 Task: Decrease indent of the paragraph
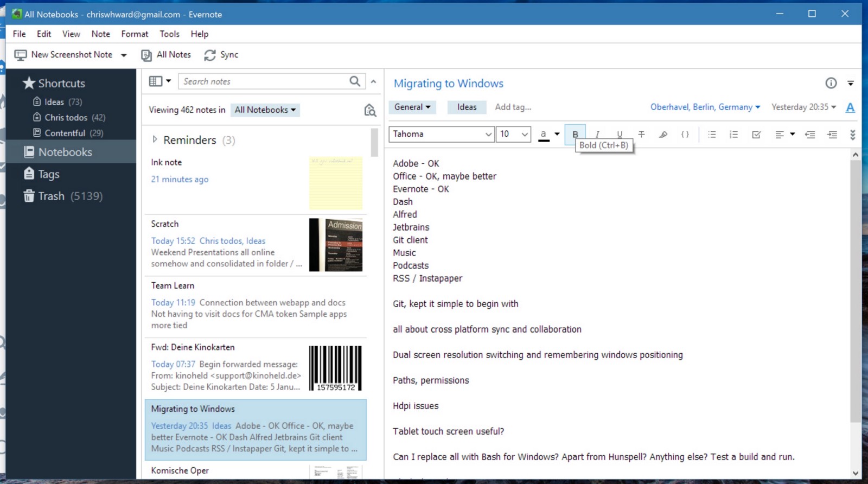tap(810, 134)
